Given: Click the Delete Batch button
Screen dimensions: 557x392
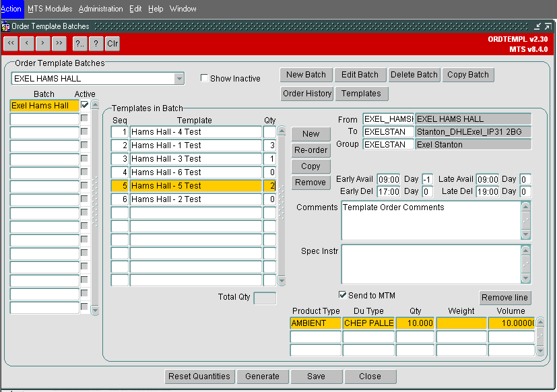Looking at the screenshot, I should pos(414,75).
